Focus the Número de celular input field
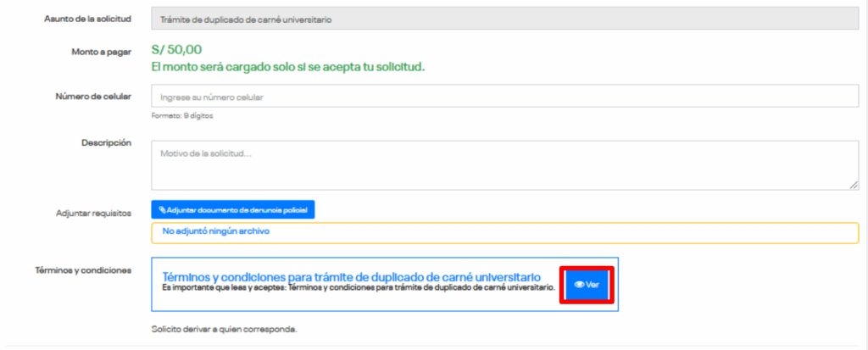The width and height of the screenshot is (868, 350). (504, 97)
